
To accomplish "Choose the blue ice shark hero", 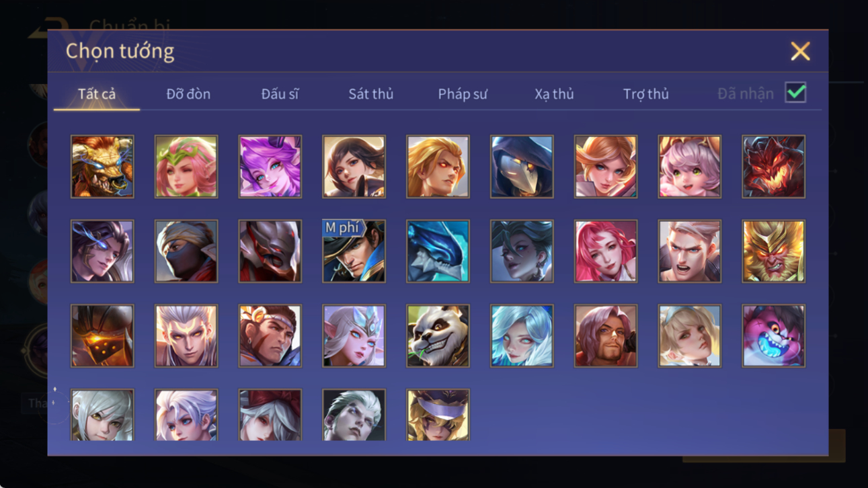I will (438, 251).
